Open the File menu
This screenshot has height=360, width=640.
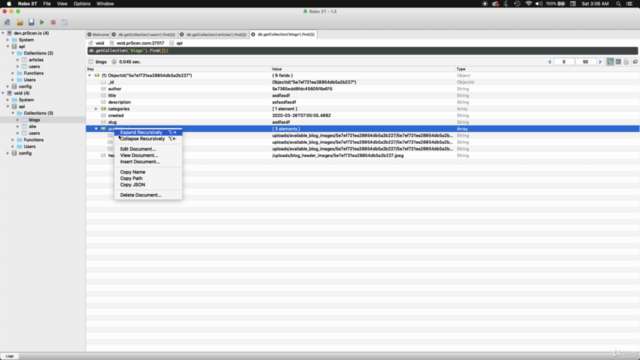click(47, 4)
